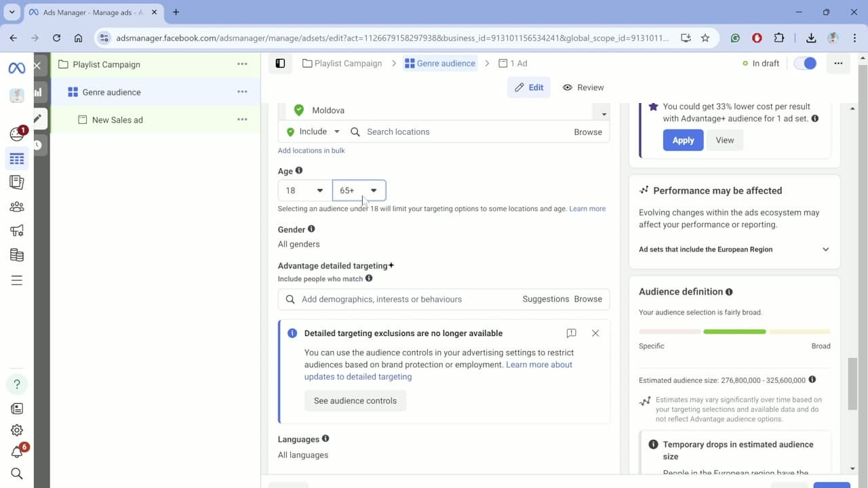The width and height of the screenshot is (868, 488).
Task: Open the minimum age 18 dropdown
Action: point(304,190)
